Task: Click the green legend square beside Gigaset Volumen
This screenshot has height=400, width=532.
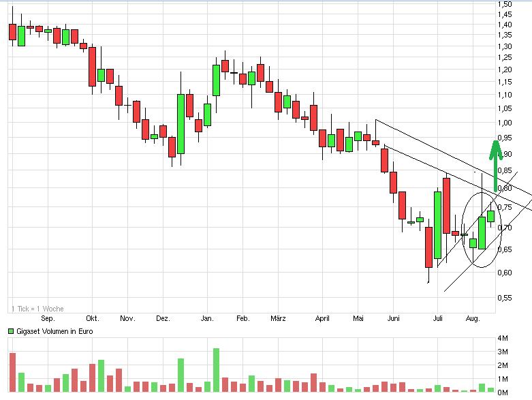Action: 11,331
